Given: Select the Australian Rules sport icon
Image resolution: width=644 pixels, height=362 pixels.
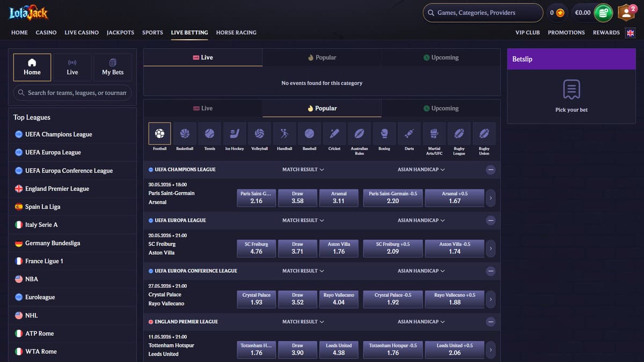Looking at the screenshot, I should [359, 134].
